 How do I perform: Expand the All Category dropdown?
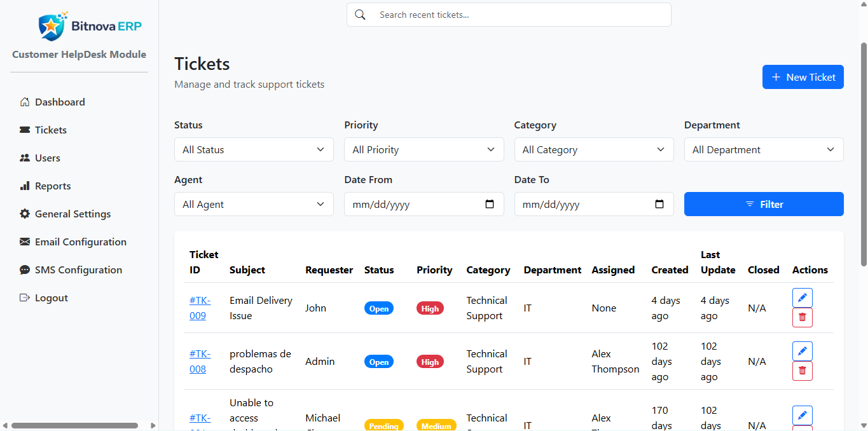593,149
